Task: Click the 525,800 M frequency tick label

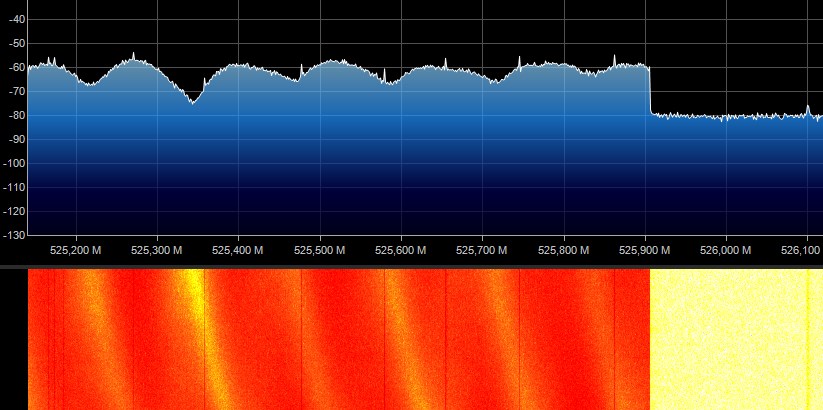Action: (563, 250)
